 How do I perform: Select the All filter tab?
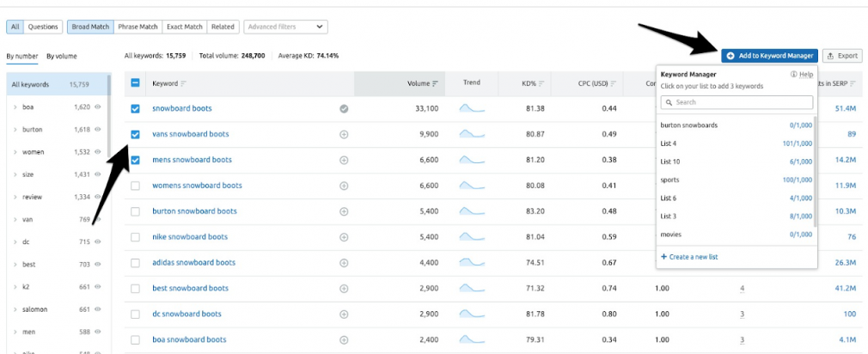click(x=15, y=27)
